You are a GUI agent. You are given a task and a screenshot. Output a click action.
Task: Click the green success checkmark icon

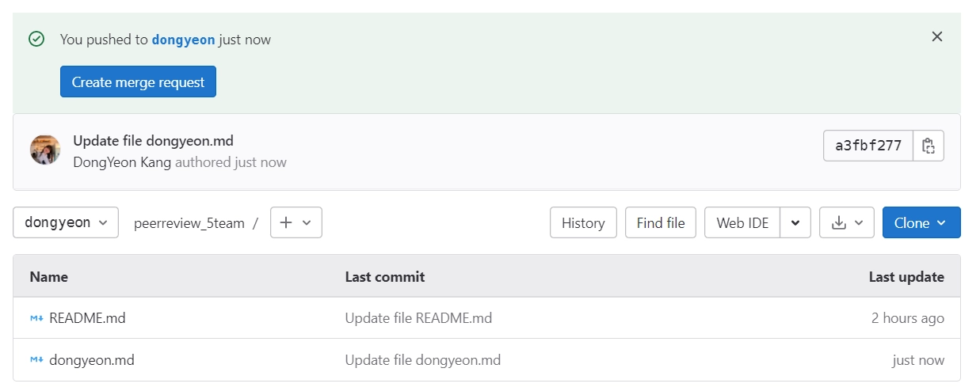click(36, 39)
